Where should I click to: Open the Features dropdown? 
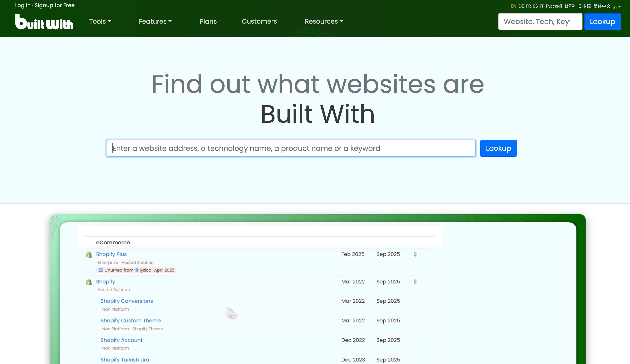[155, 21]
